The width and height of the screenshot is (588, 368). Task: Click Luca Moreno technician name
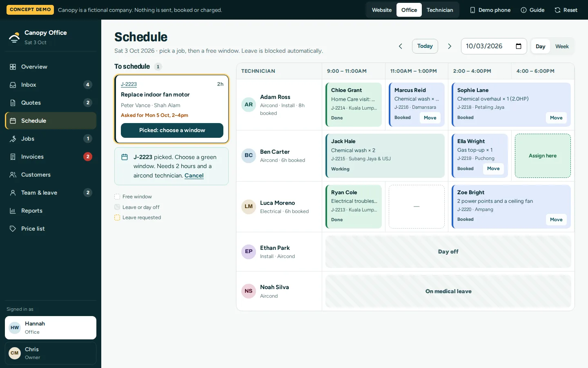coord(277,203)
